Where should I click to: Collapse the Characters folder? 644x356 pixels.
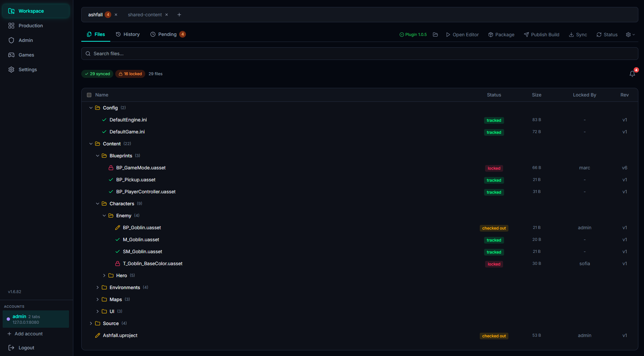pos(98,204)
